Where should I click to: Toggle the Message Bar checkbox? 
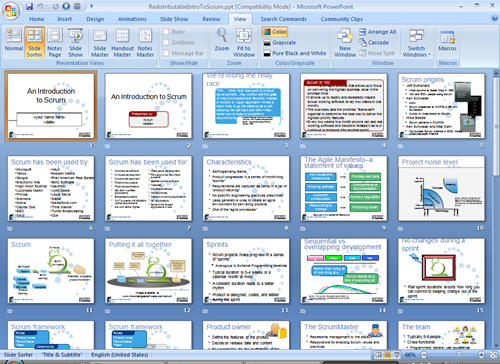click(166, 53)
